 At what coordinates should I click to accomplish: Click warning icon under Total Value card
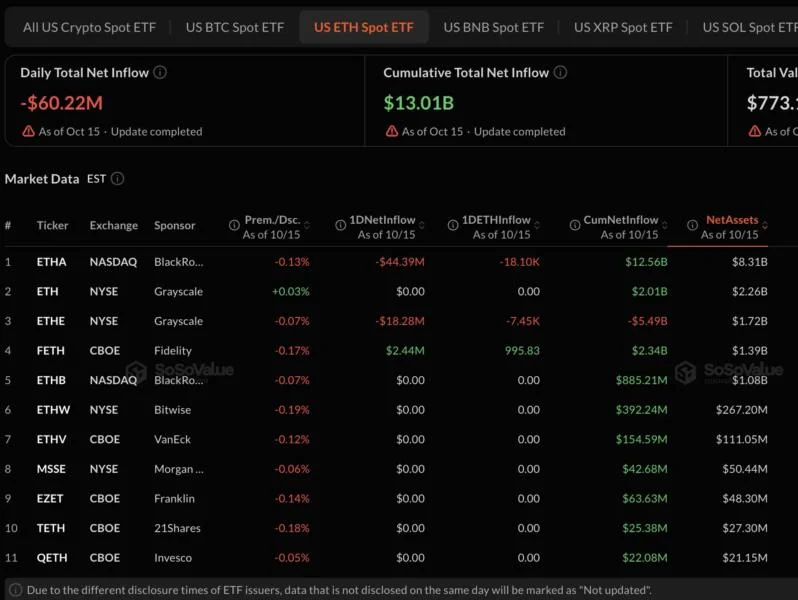click(755, 131)
